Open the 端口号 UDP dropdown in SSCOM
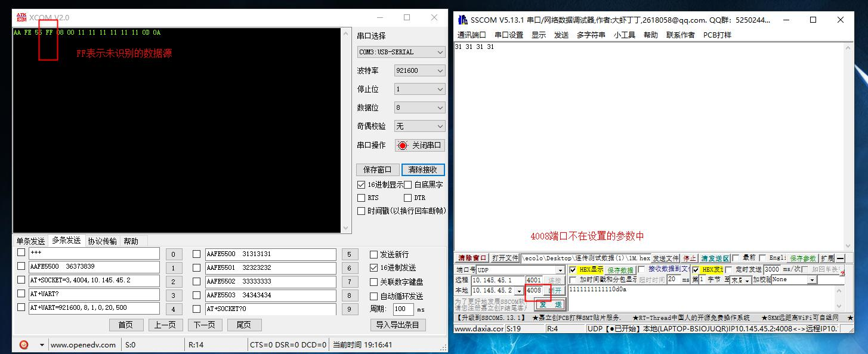 click(x=519, y=270)
